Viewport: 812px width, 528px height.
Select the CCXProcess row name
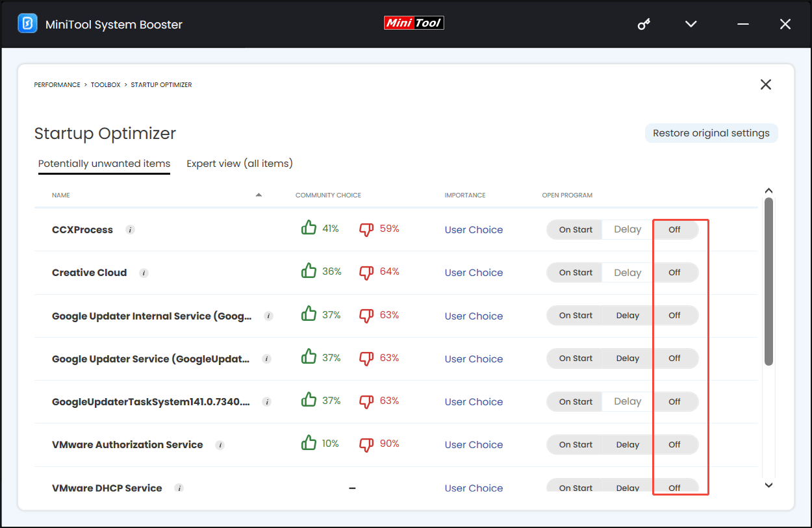point(82,230)
